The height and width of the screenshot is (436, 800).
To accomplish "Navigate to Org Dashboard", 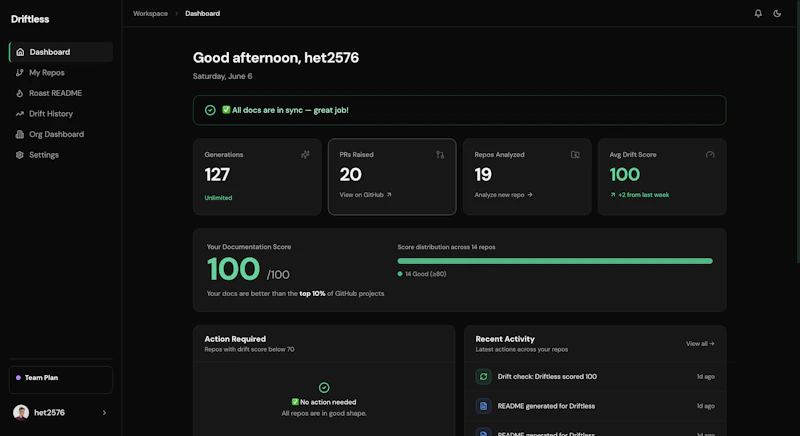I will coord(61,134).
